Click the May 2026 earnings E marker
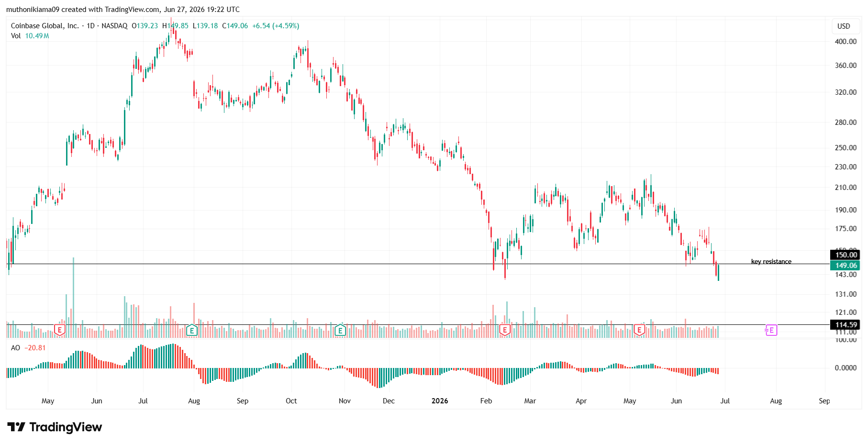Image resolution: width=868 pixels, height=445 pixels. pos(639,330)
